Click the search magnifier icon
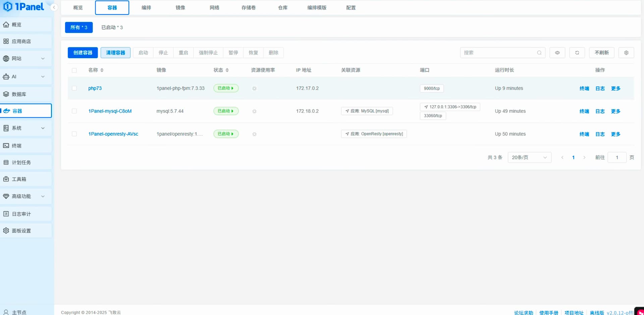The height and width of the screenshot is (315, 644). tap(539, 53)
